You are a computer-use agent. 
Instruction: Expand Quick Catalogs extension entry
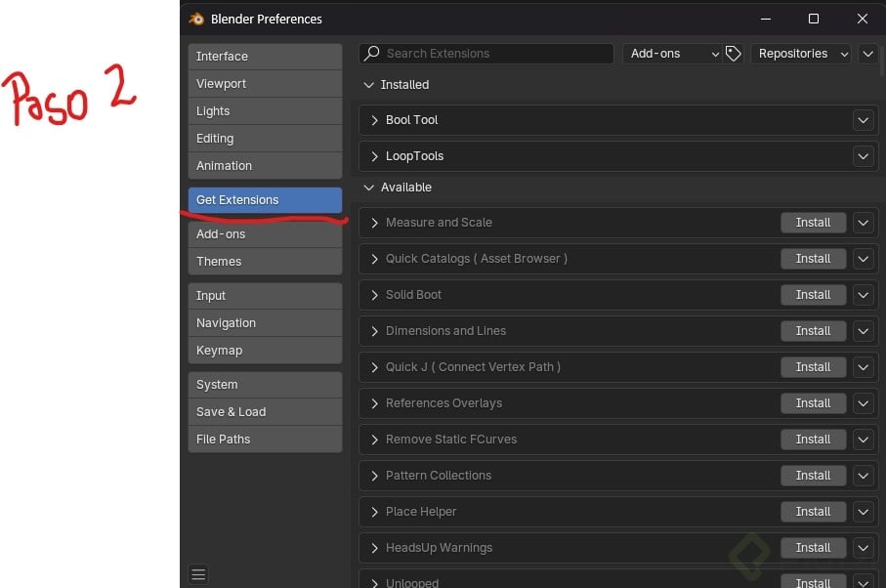[374, 259]
